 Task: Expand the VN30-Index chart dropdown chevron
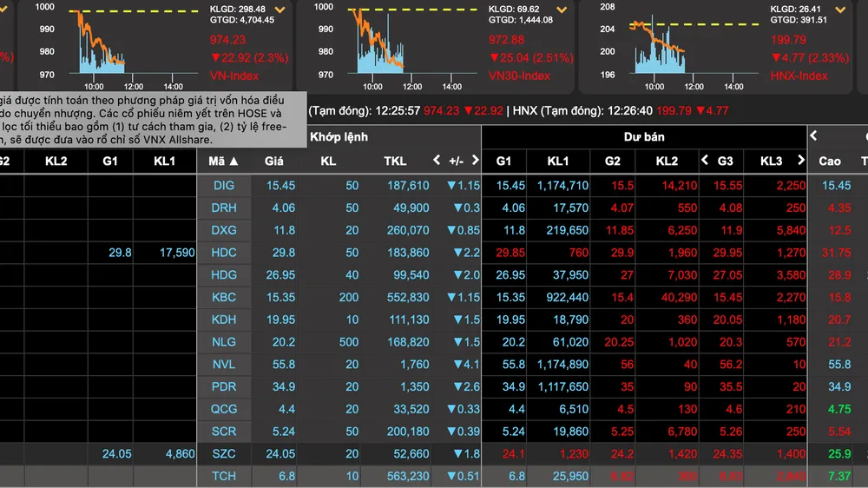click(x=562, y=10)
